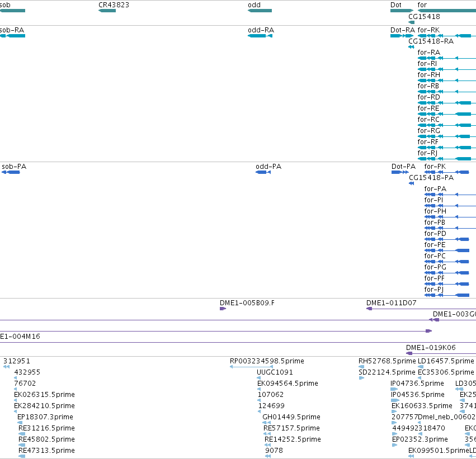Viewport: 476px width, 459px height.
Task: Click RE31216.5prime EST
Action: 22,434
